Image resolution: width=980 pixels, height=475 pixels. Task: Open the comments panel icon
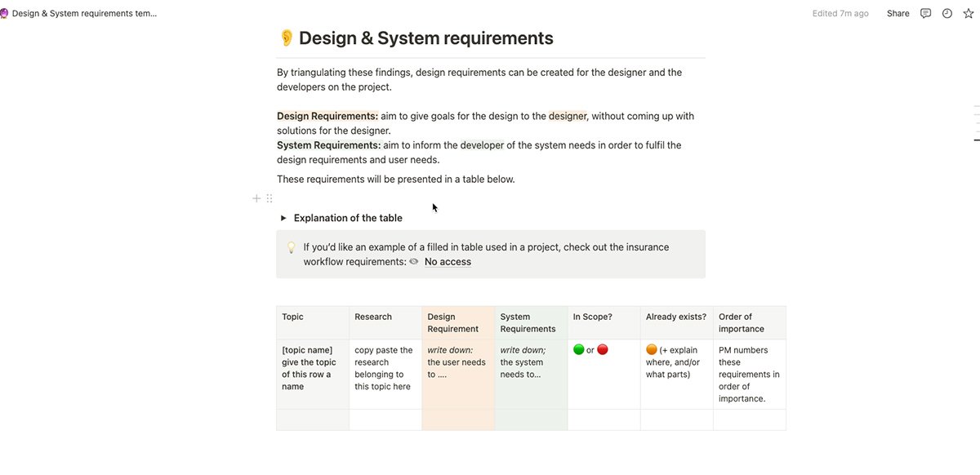click(925, 13)
